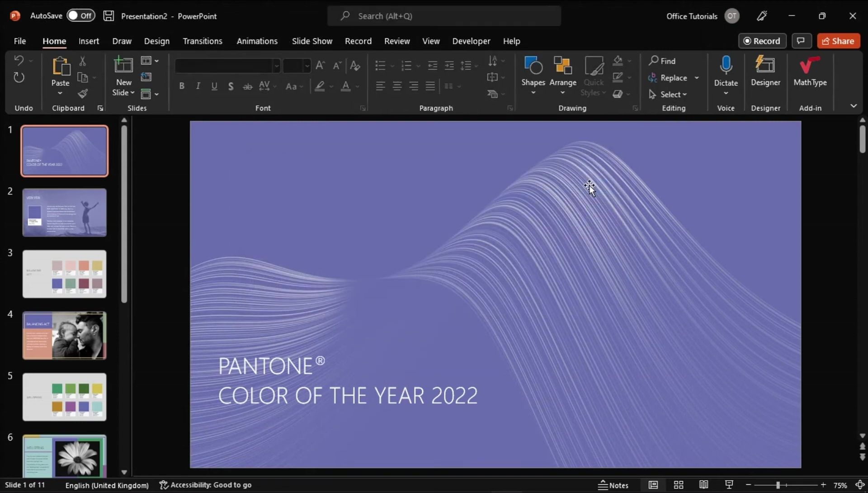The width and height of the screenshot is (868, 493).
Task: Click the Record button at top right
Action: click(x=762, y=41)
